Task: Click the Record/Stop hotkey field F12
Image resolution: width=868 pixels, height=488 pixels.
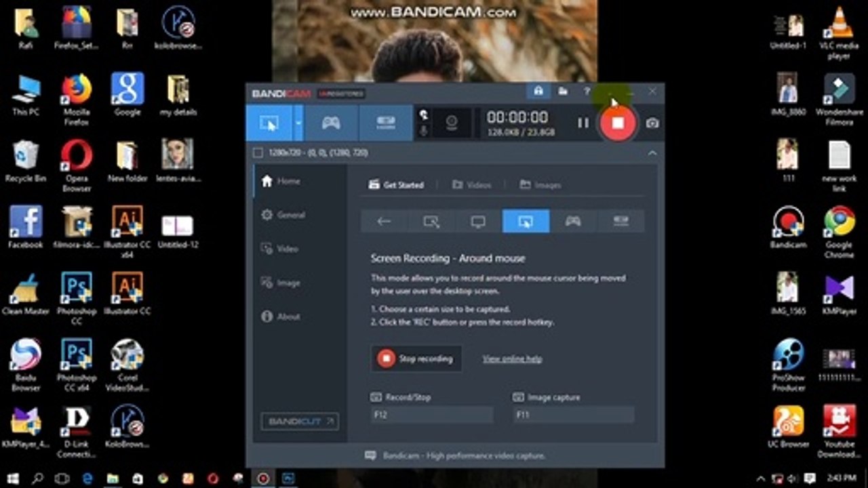Action: point(432,415)
